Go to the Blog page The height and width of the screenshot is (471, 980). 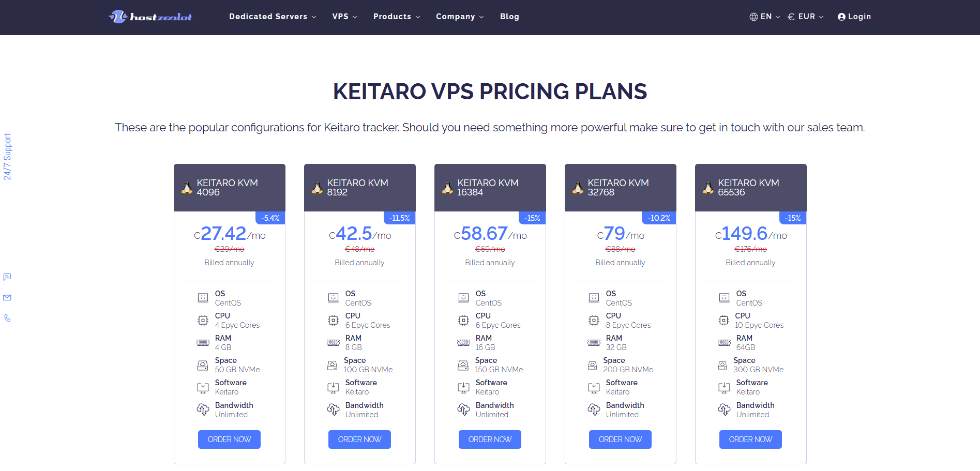tap(509, 17)
